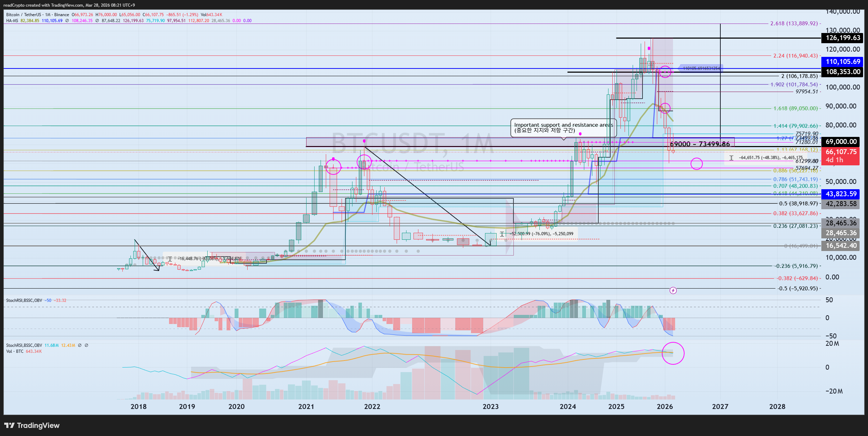Screen dimensions: 868x436
Task: Click the open value O66,973.26 in the legend
Action: tap(82, 15)
